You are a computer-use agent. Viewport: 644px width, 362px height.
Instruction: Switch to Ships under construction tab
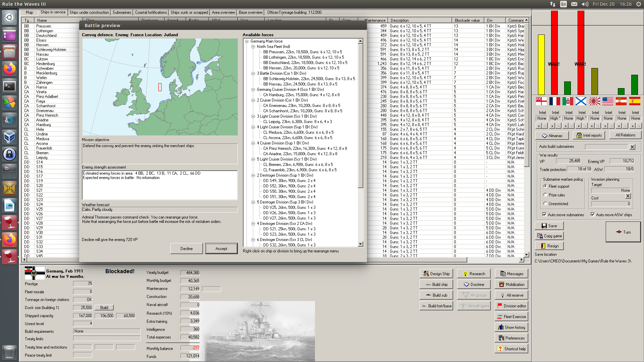(89, 12)
